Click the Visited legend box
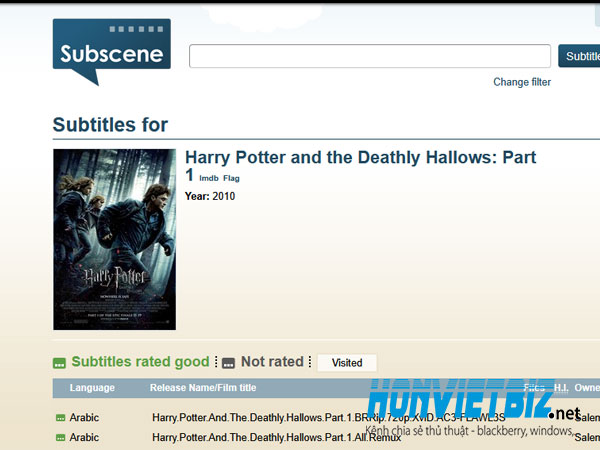The image size is (600, 450). click(x=347, y=362)
